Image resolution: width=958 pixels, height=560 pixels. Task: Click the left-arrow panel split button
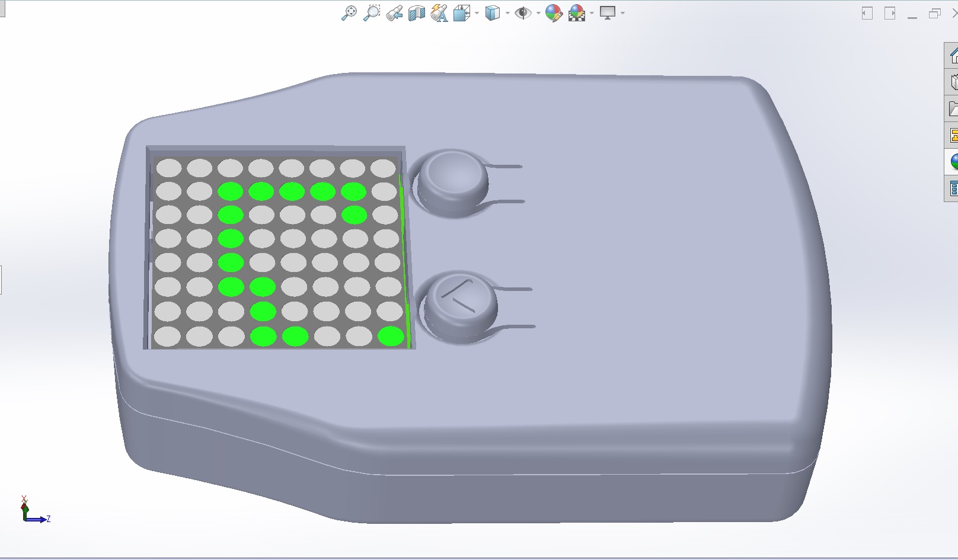pyautogui.click(x=867, y=13)
